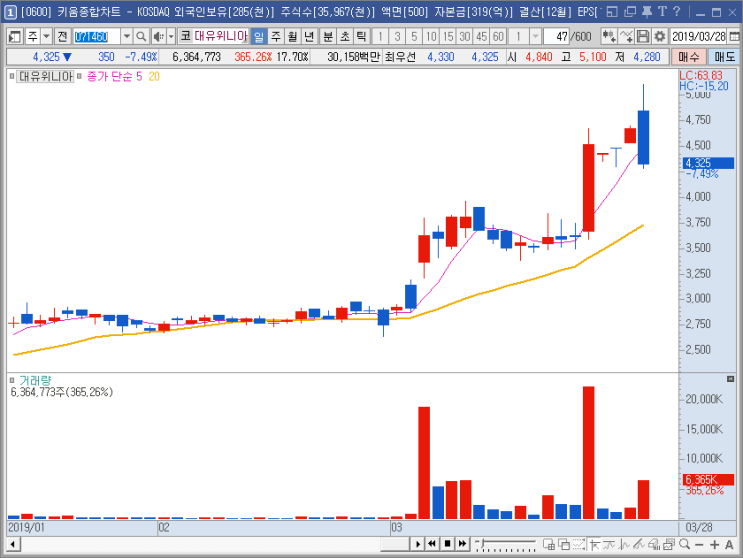Screen dimensions: 743x558
Task: Click the window layout icon in title bar
Action: click(612, 11)
